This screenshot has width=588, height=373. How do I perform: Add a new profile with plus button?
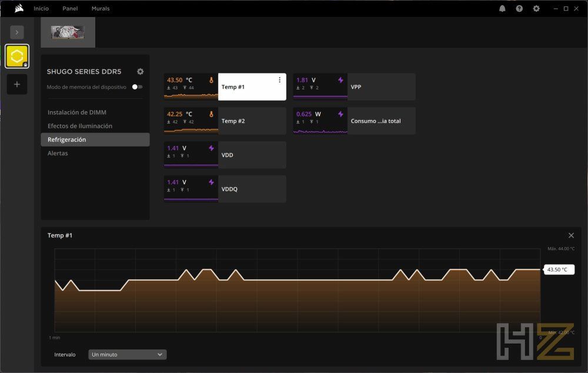click(x=17, y=84)
